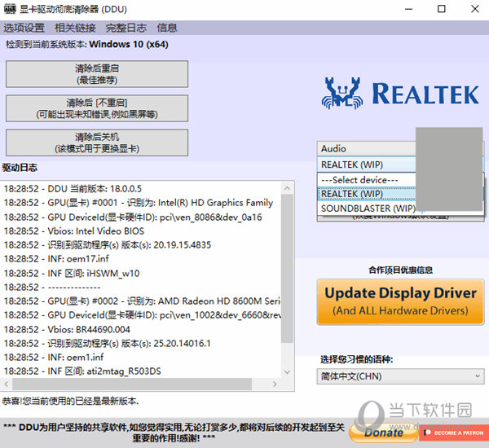Select log line version 25.20.14016.1
The height and width of the screenshot is (448, 489).
tap(108, 343)
